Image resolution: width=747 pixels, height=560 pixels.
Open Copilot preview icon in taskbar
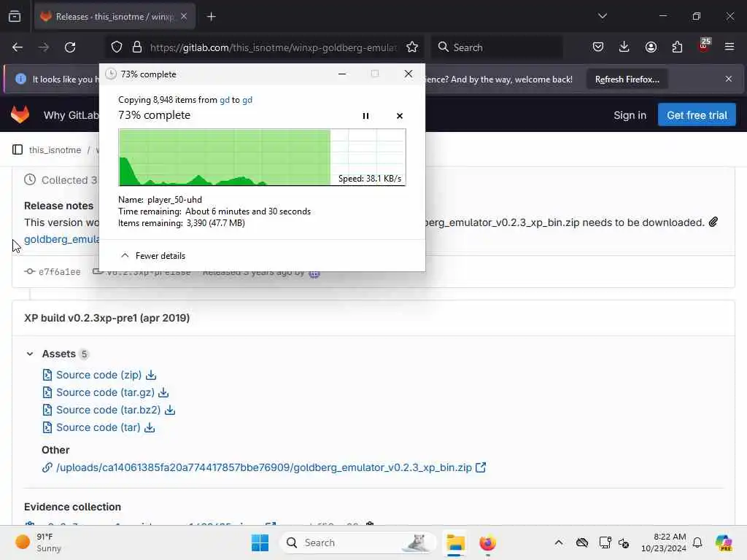point(724,542)
